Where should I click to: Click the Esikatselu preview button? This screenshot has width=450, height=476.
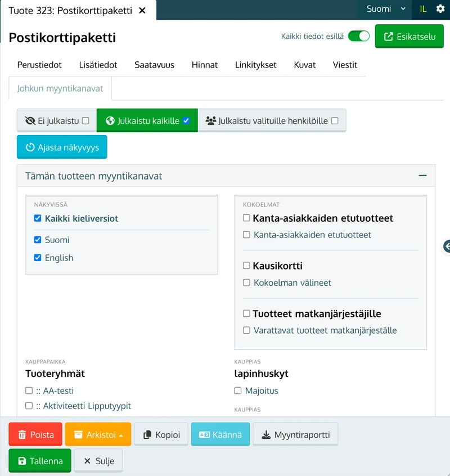(x=409, y=37)
